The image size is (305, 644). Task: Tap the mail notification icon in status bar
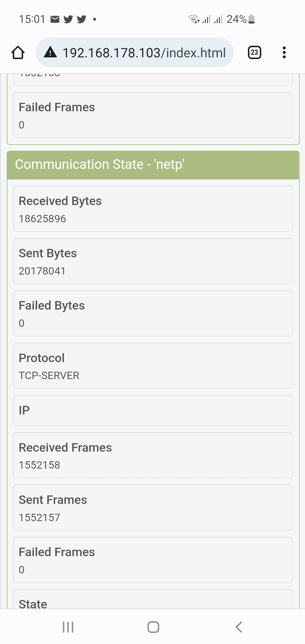(55, 19)
